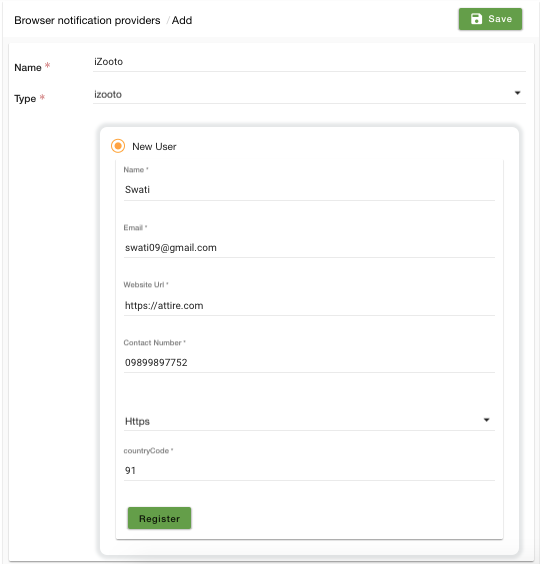Focus the user Name field containing Swati
Viewport: 540px width, 564px height.
[309, 190]
